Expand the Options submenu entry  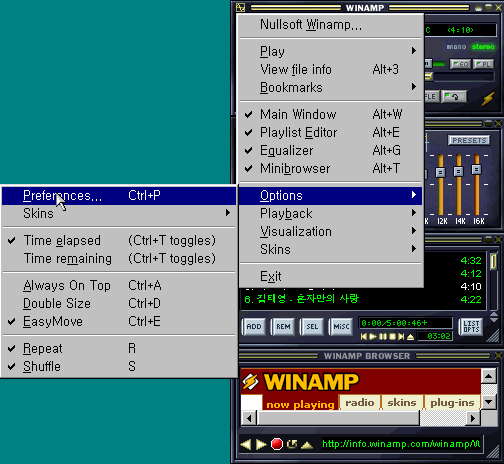pos(331,196)
